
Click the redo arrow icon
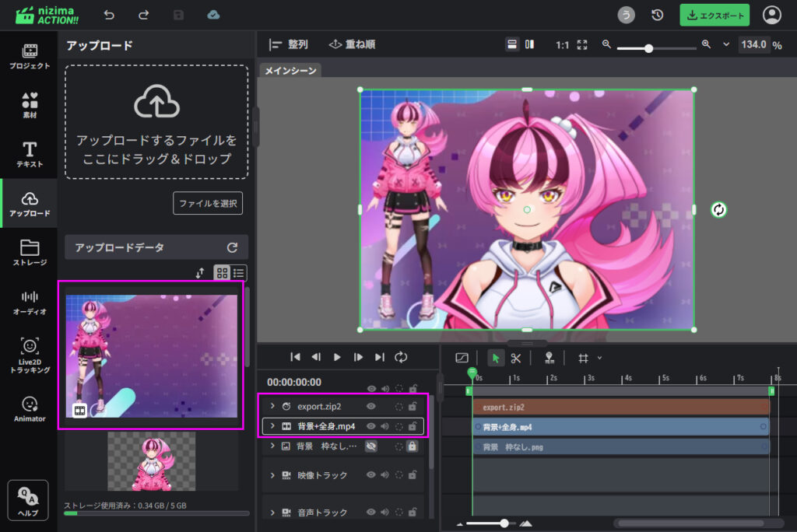click(x=143, y=15)
